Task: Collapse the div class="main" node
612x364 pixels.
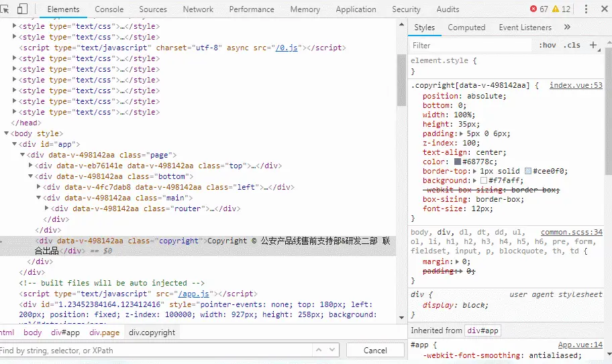Action: (x=39, y=198)
